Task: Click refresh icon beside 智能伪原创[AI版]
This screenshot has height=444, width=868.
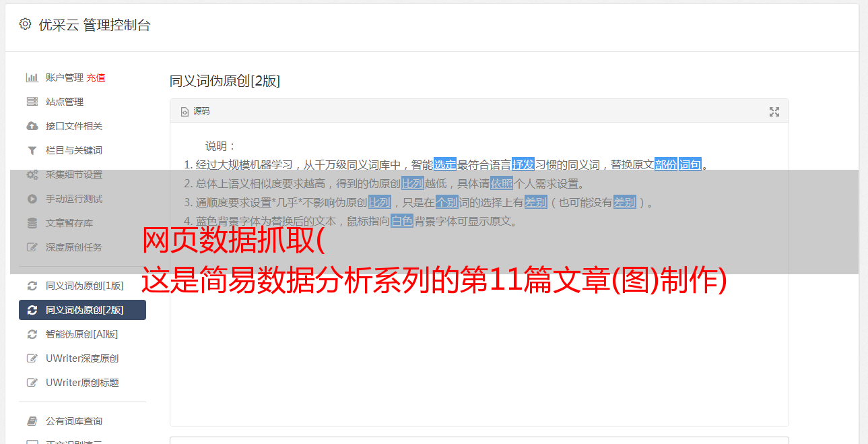Action: (32, 334)
